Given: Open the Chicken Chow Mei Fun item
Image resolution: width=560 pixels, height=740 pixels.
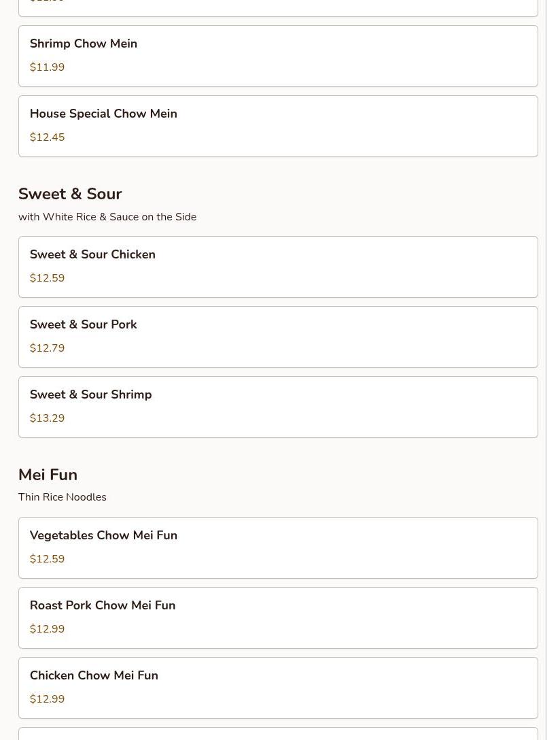Looking at the screenshot, I should [x=278, y=688].
